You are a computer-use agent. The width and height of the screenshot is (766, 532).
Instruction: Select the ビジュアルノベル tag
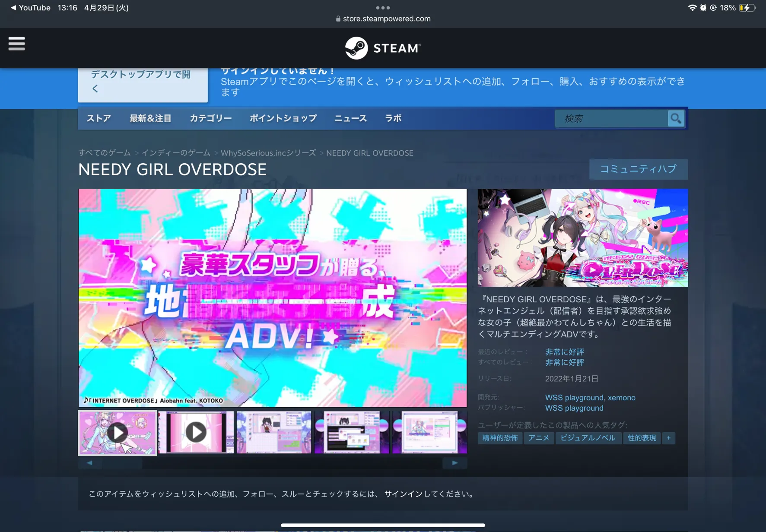(x=588, y=438)
